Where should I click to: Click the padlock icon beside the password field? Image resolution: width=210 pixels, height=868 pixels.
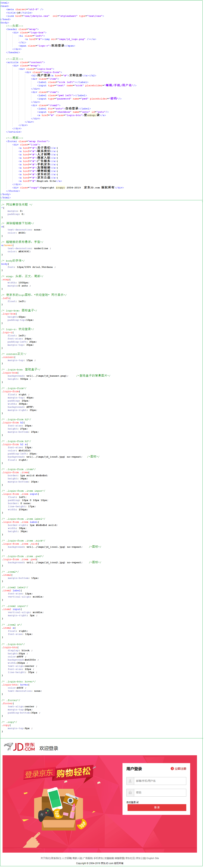click(x=130, y=792)
